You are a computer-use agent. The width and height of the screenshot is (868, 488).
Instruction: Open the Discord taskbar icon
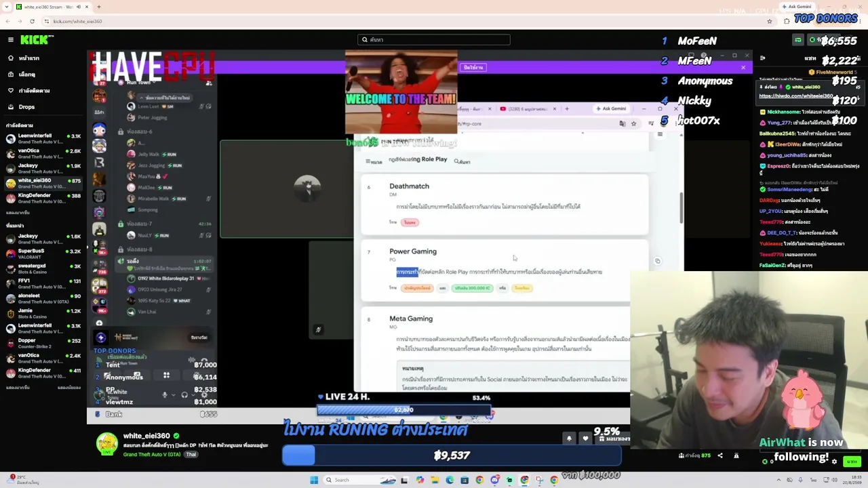point(494,480)
